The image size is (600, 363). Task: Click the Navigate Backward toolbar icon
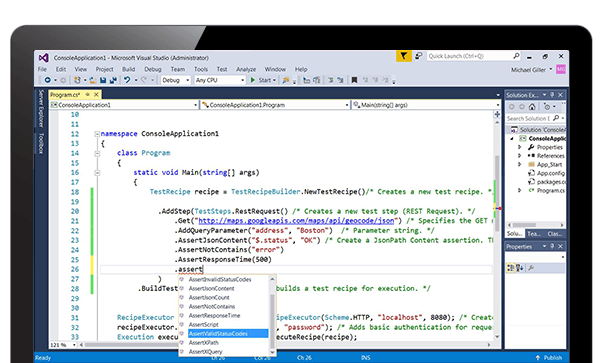(x=47, y=80)
